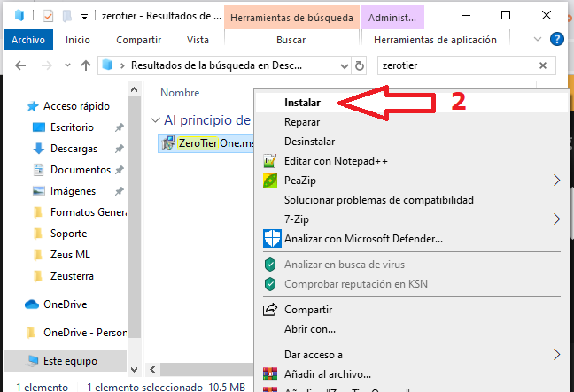Click the Explorer window icon in title bar
The image size is (574, 392).
pos(19,15)
